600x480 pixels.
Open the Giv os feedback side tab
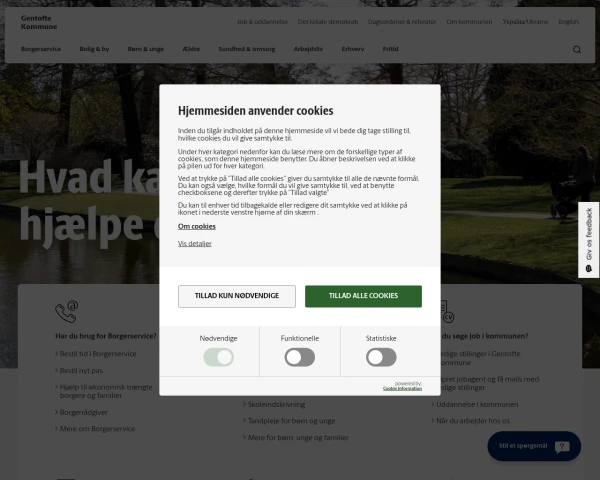(589, 240)
